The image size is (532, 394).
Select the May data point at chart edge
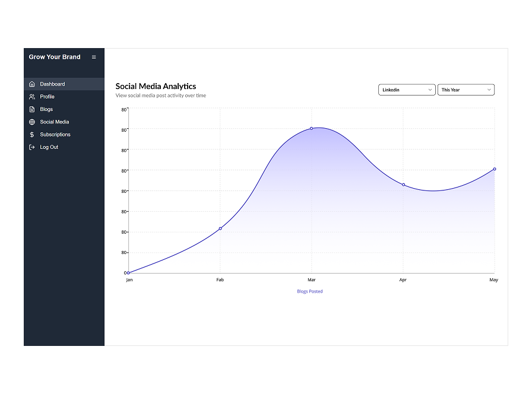pyautogui.click(x=494, y=169)
